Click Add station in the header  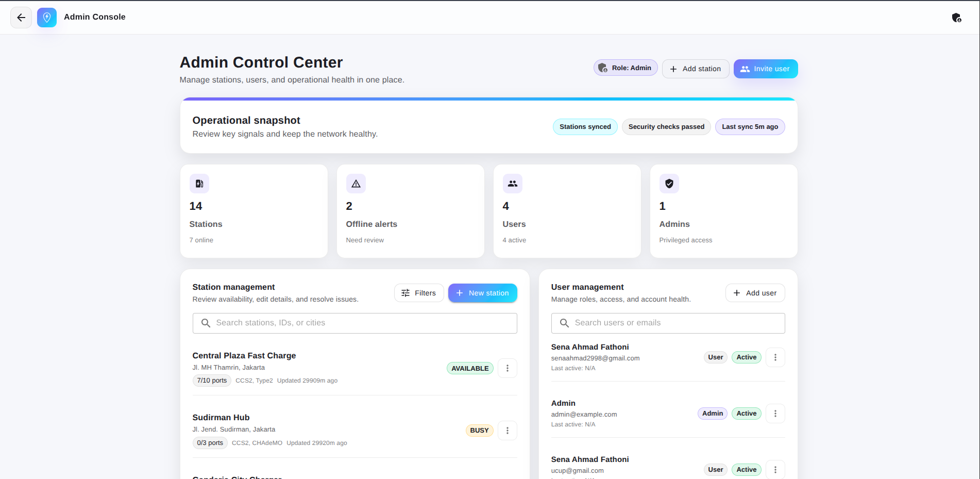click(696, 69)
